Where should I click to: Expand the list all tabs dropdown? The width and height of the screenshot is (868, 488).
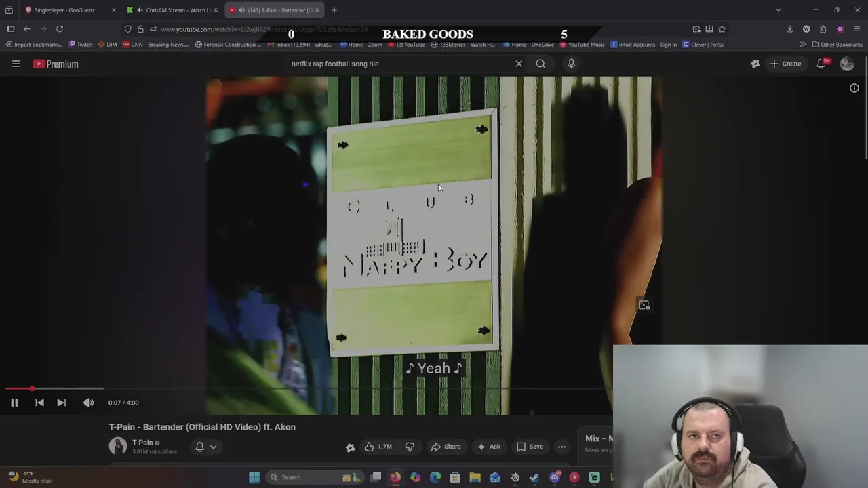[x=778, y=10]
